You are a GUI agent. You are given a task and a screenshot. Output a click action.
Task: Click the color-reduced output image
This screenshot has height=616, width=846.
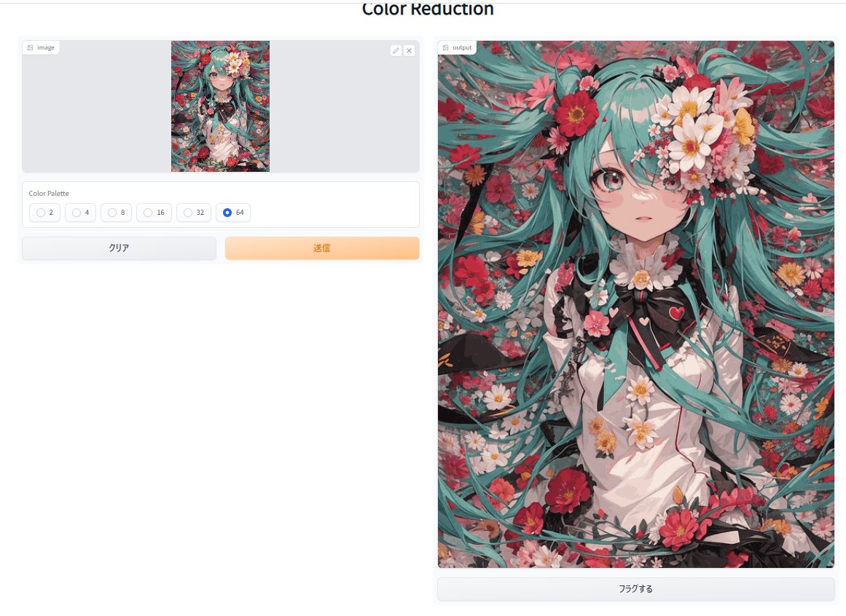(x=635, y=304)
